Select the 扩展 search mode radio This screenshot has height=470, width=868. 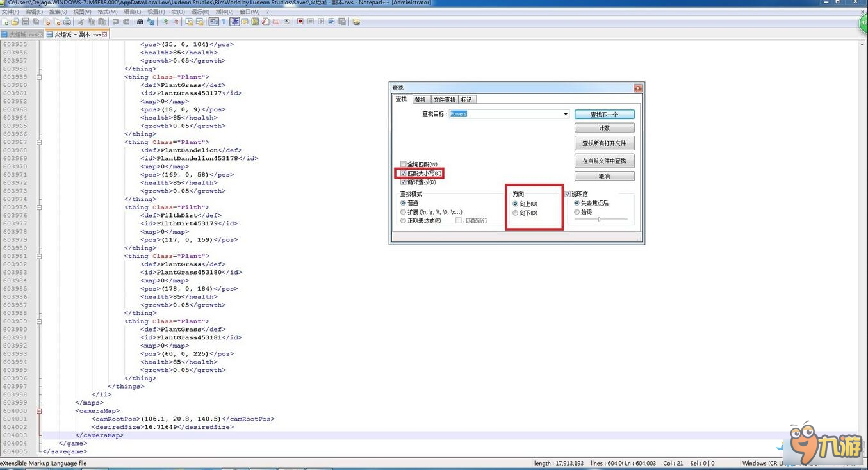click(x=403, y=212)
